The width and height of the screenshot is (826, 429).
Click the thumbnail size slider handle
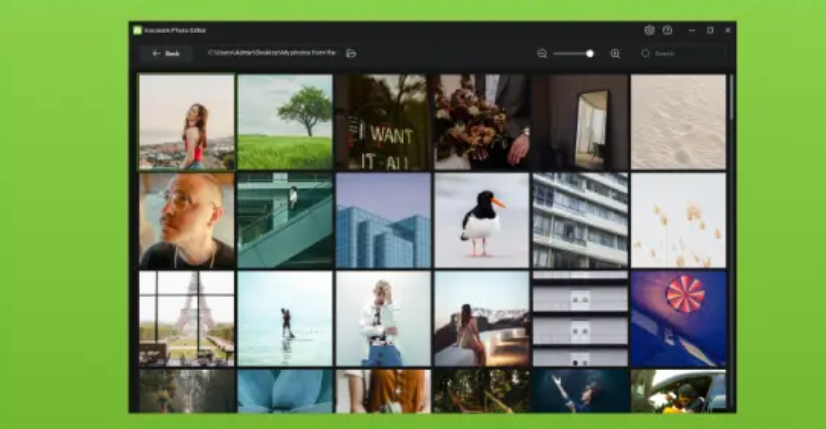coord(590,54)
